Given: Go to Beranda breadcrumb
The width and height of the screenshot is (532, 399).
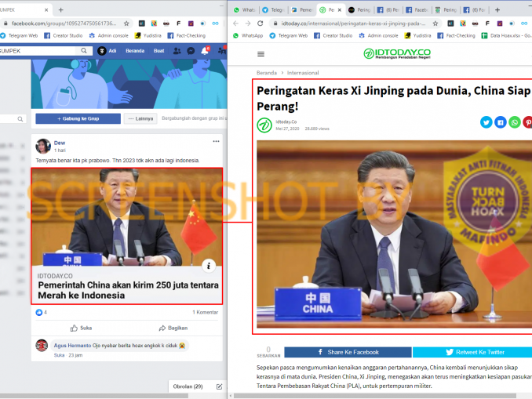Looking at the screenshot, I should coord(266,73).
